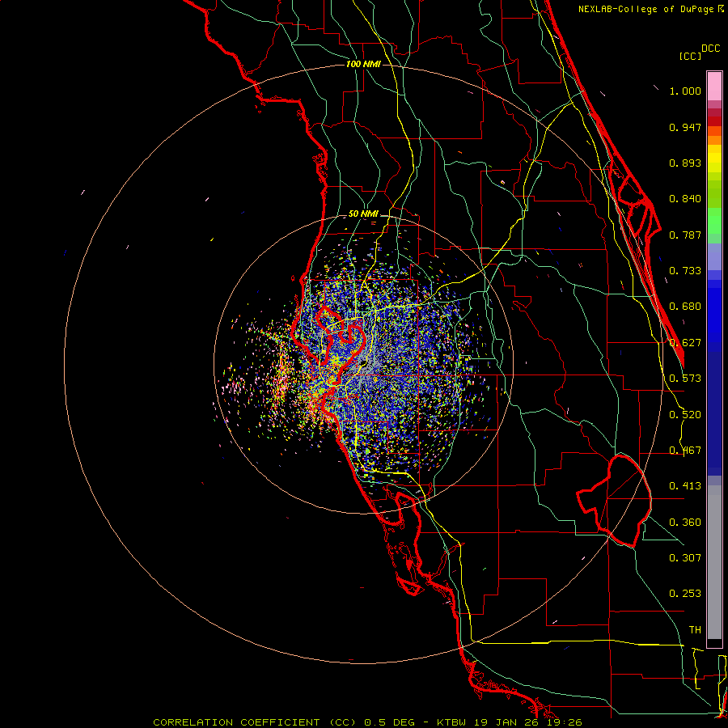This screenshot has height=728, width=728.
Task: Click the 0.253 scale value
Action: point(685,594)
